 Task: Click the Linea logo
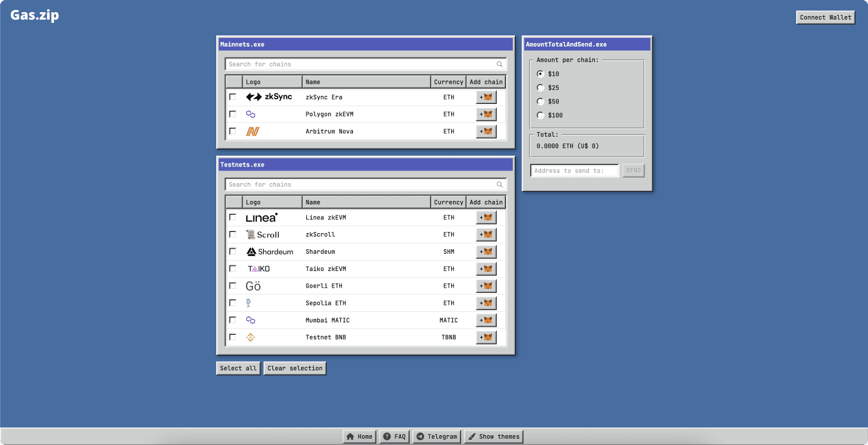coord(262,218)
